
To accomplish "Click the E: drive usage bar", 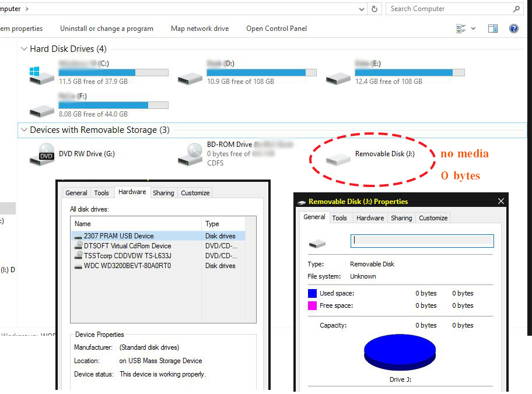I will [x=410, y=72].
